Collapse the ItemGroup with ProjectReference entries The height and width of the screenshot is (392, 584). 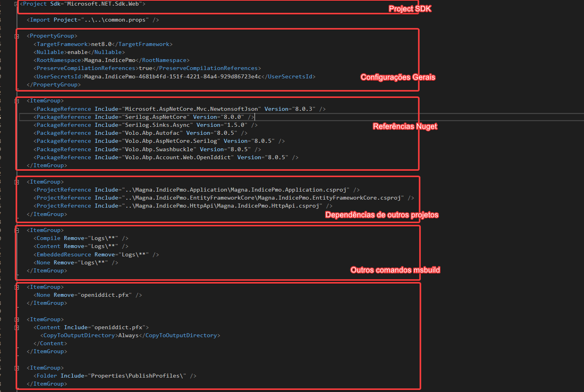point(17,182)
